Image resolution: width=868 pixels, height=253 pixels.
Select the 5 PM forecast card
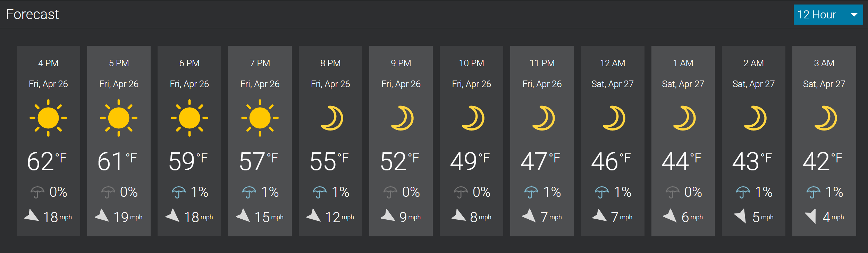[119, 141]
